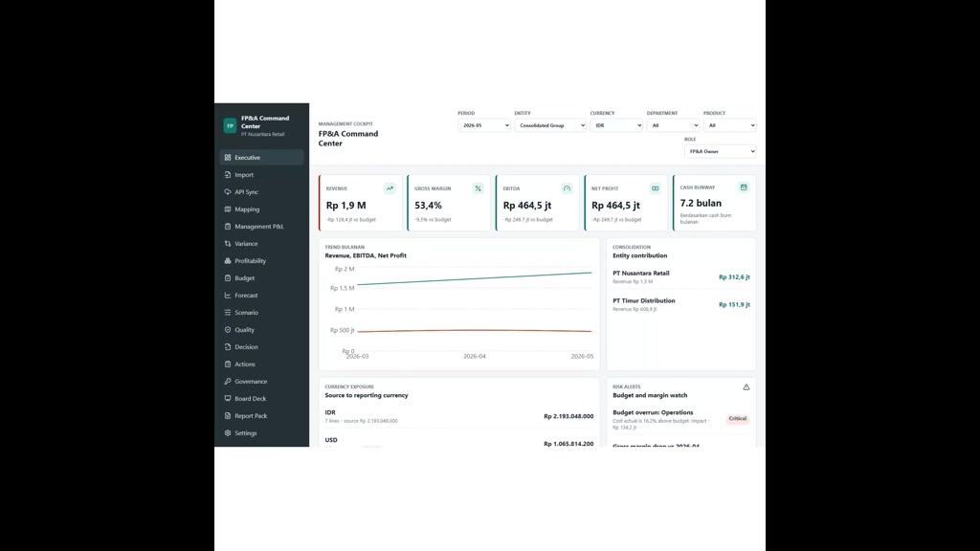The width and height of the screenshot is (980, 551).
Task: Click the Rp 1.065.814.200 amount
Action: (568, 444)
